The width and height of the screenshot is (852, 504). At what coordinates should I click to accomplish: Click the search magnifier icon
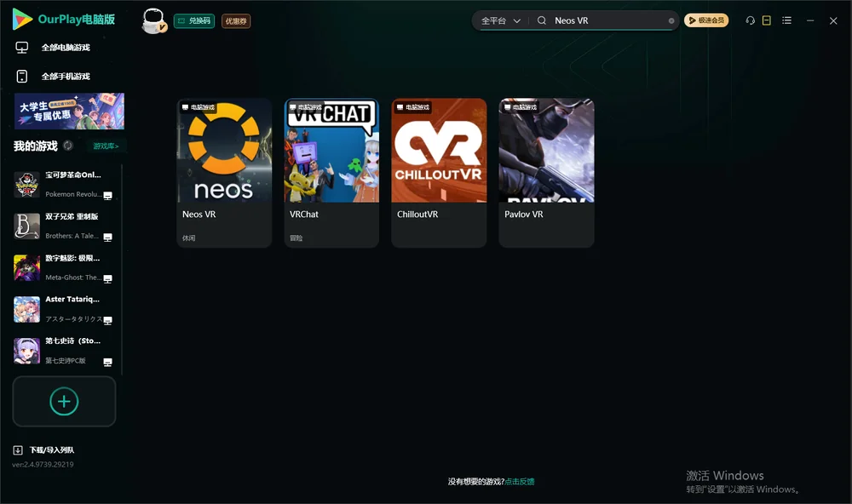pyautogui.click(x=542, y=20)
